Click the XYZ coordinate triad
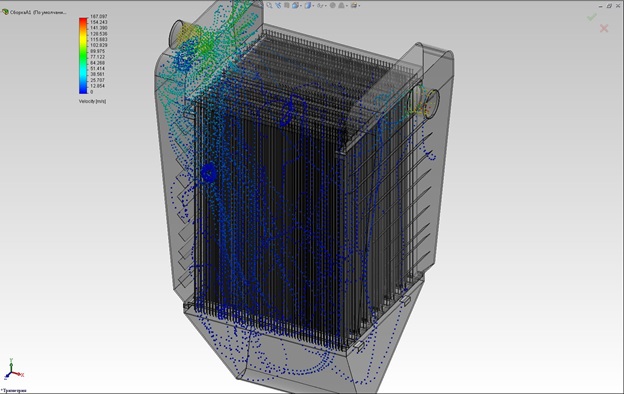Viewport: 624px width, 394px height. point(13,369)
